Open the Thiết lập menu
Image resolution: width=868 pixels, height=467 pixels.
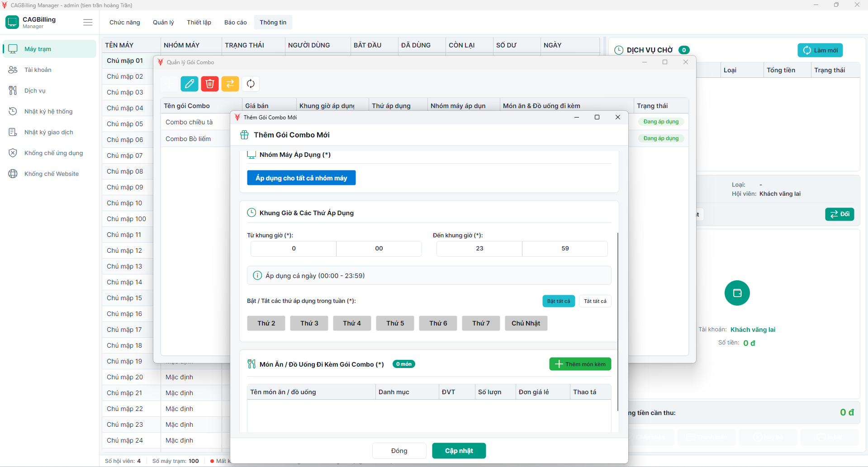pos(199,22)
